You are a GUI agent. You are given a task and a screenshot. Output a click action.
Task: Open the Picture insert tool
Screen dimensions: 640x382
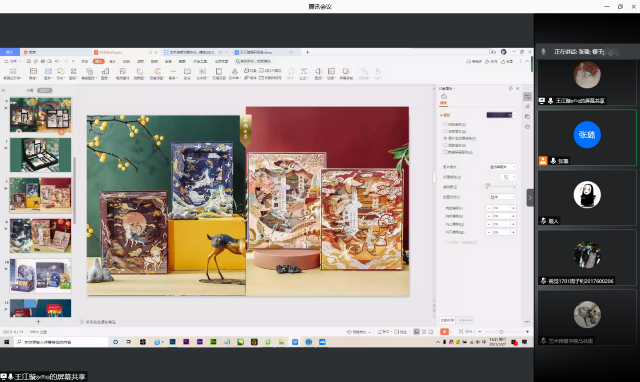[x=48, y=73]
